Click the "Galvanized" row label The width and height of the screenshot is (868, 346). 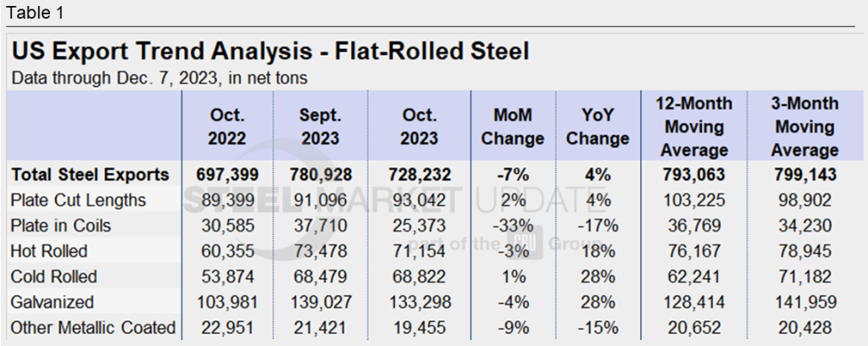(53, 302)
